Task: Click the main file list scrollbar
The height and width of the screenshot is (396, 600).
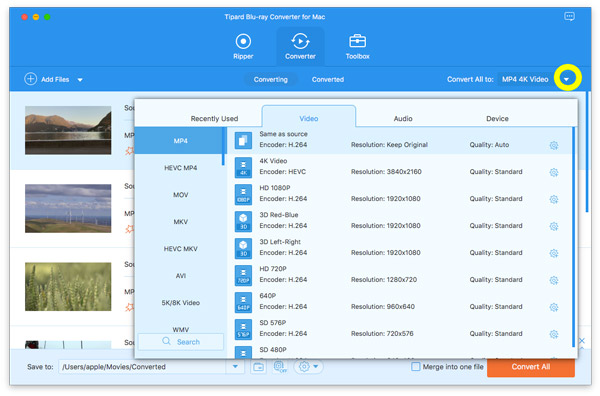Action: (x=587, y=152)
